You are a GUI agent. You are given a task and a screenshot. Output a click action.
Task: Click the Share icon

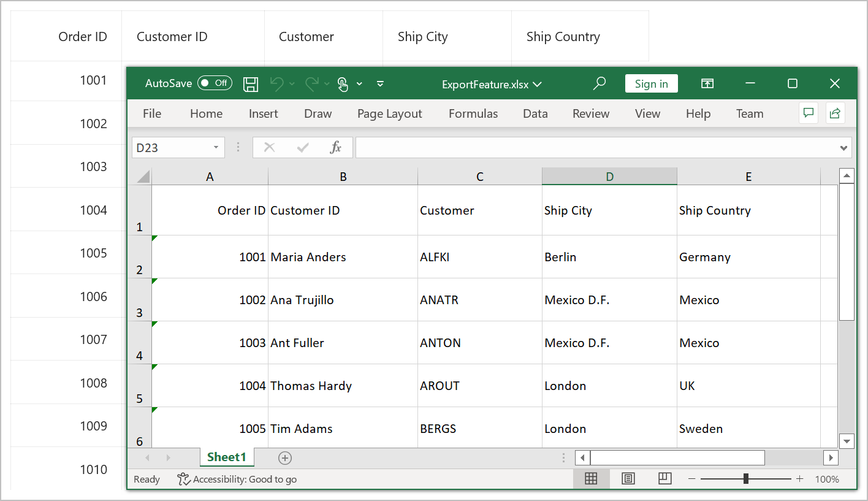[x=835, y=113]
